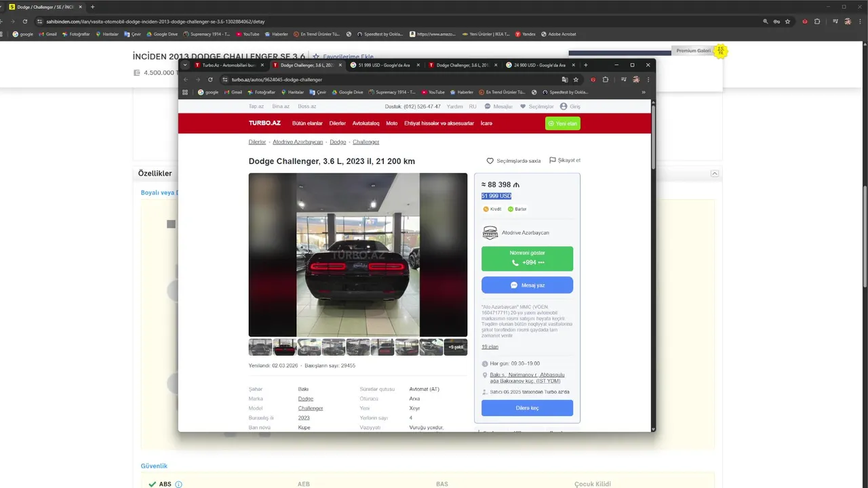Click the Kredit badge
Screen dimensions: 868x488
click(x=492, y=209)
